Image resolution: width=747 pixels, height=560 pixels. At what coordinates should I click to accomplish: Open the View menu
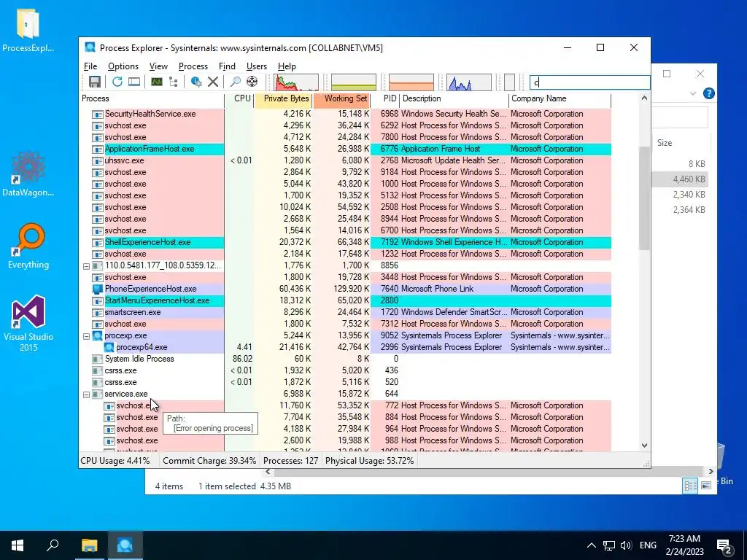[x=158, y=66]
